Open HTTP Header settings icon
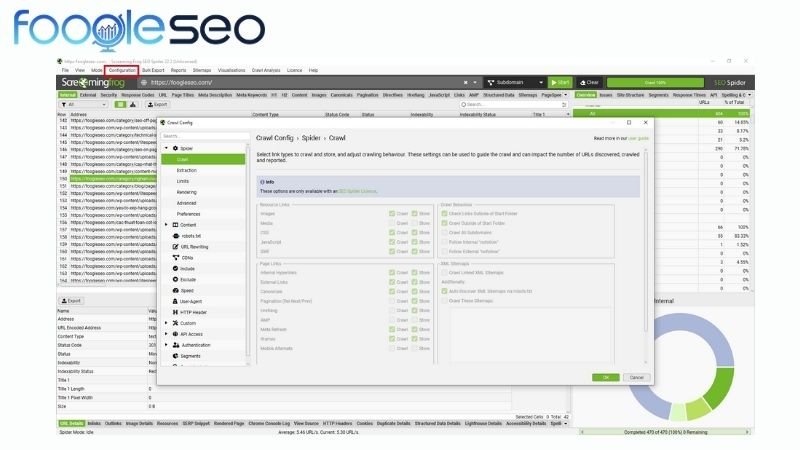This screenshot has width=800, height=450. pos(176,312)
